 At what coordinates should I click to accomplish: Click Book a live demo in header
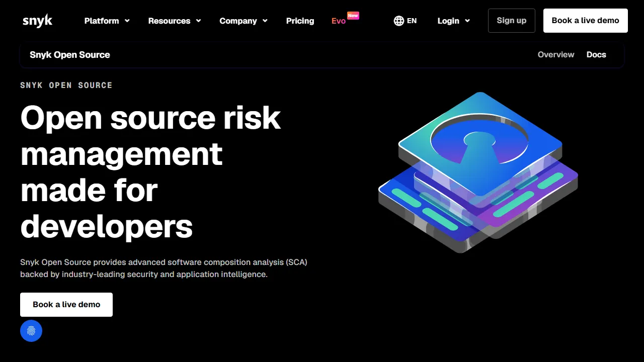tap(586, 21)
